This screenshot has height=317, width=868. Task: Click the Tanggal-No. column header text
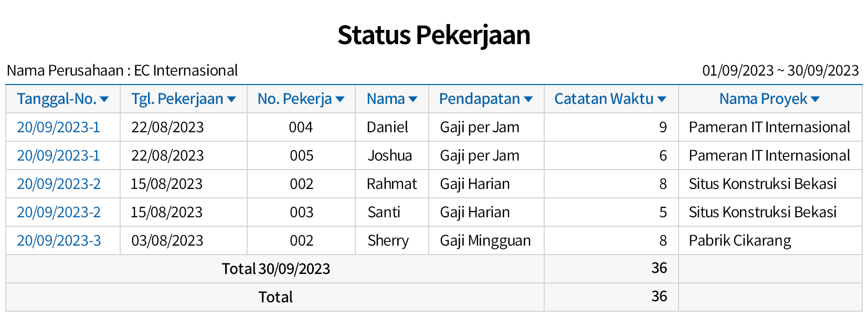point(57,99)
